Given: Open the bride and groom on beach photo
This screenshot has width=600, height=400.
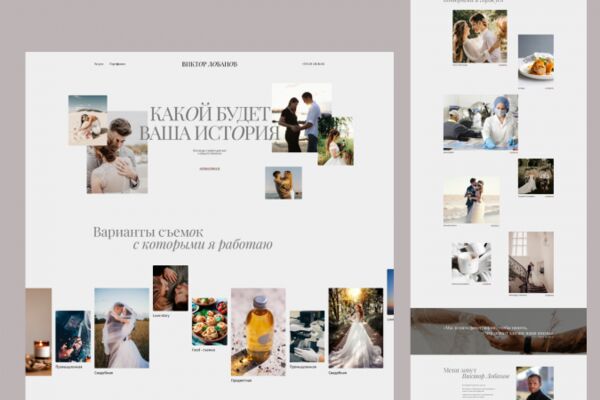Looking at the screenshot, I should click(x=471, y=200).
